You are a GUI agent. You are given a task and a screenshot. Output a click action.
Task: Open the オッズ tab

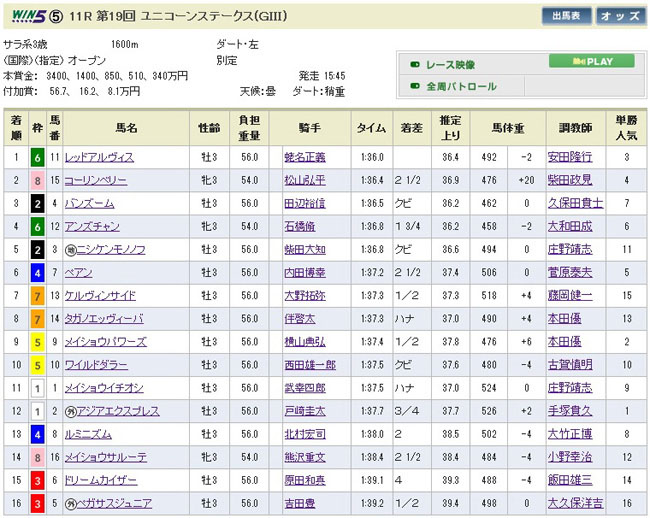point(620,16)
